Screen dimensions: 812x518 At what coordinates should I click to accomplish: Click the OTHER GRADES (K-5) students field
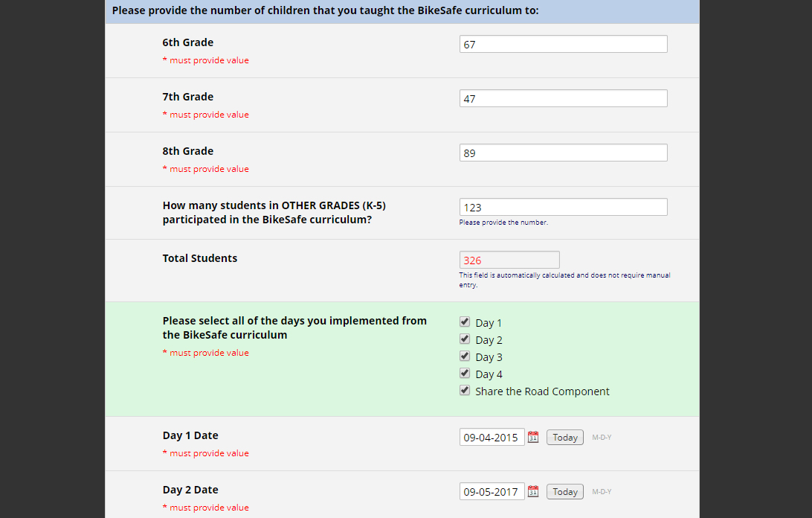point(564,208)
